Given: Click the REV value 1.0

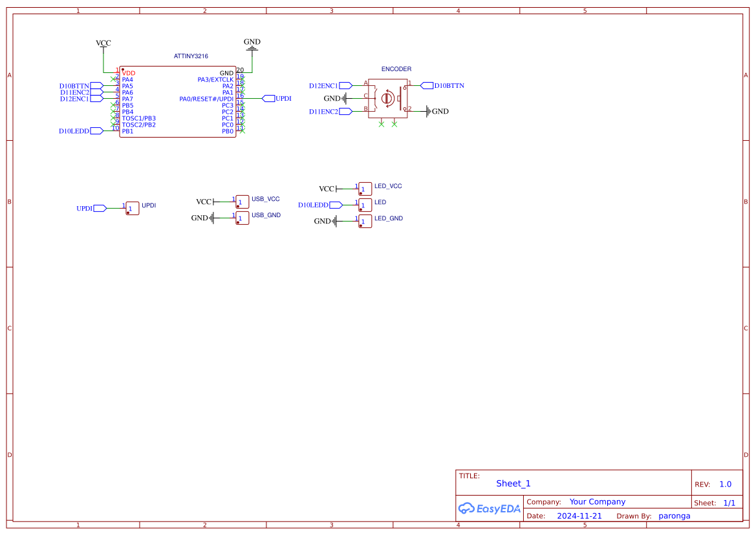Looking at the screenshot, I should click(x=725, y=483).
